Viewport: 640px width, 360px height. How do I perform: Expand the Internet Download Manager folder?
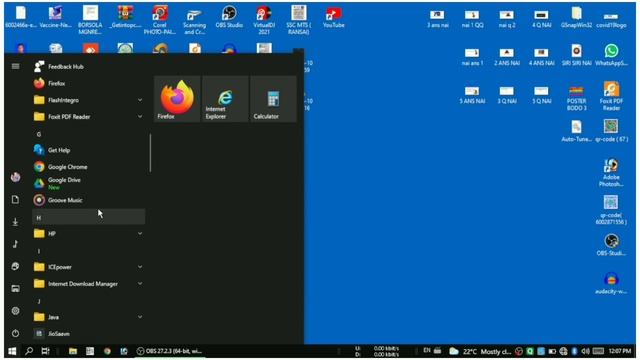(x=89, y=284)
